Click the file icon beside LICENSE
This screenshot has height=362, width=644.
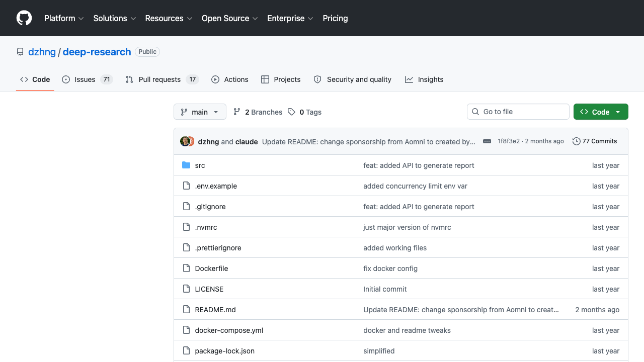point(186,289)
